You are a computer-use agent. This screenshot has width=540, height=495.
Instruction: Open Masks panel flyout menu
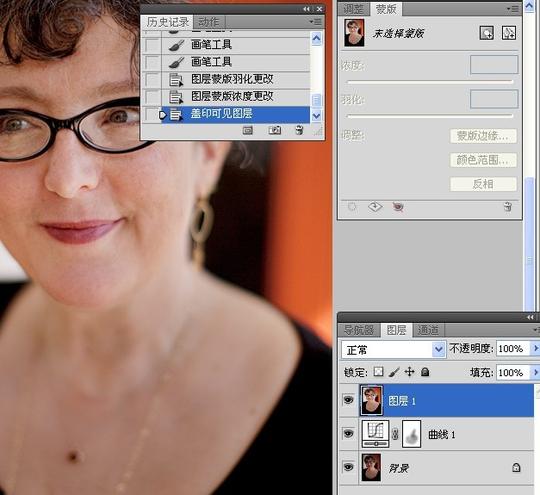(x=513, y=9)
